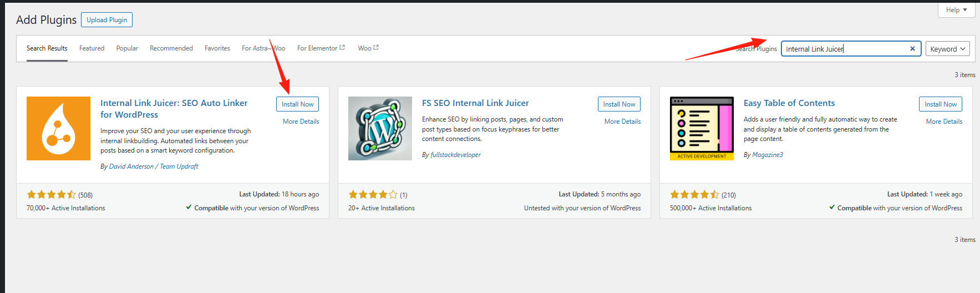Expand the Help panel
The width and height of the screenshot is (980, 293).
[956, 10]
